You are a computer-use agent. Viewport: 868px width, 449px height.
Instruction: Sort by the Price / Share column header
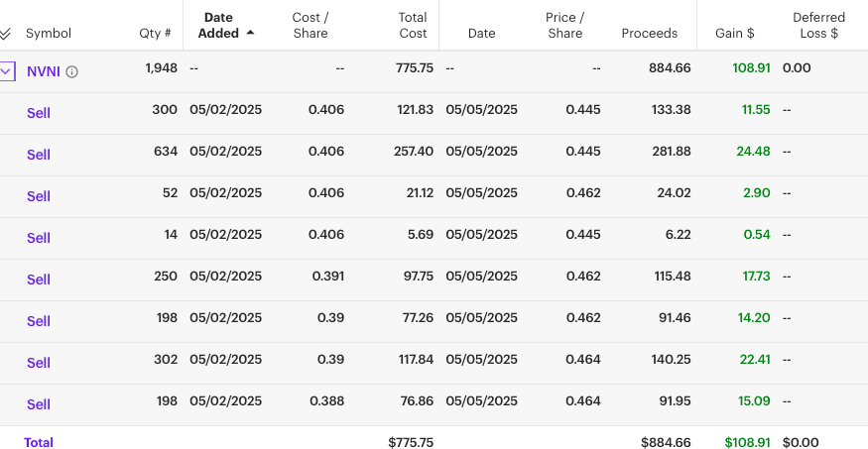[564, 26]
